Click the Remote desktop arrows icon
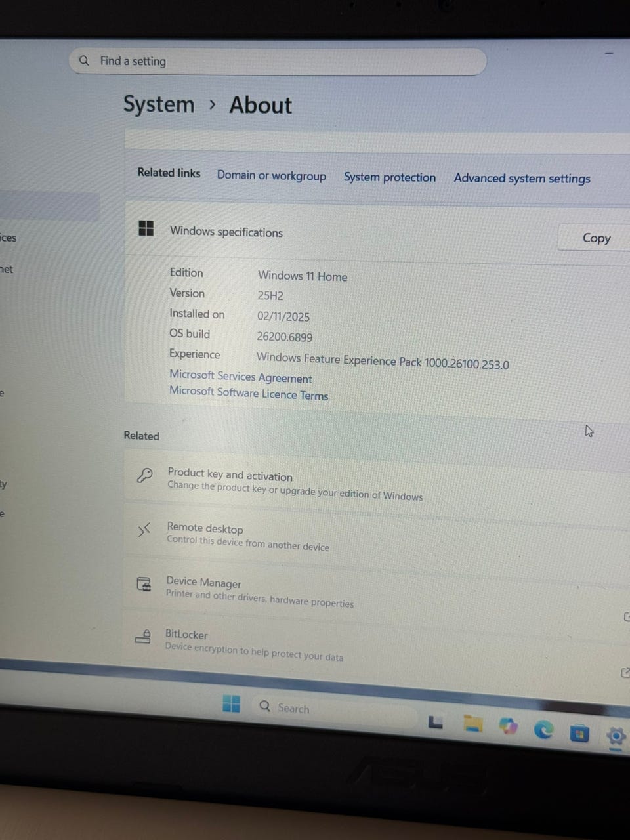This screenshot has height=840, width=630. pos(144,530)
